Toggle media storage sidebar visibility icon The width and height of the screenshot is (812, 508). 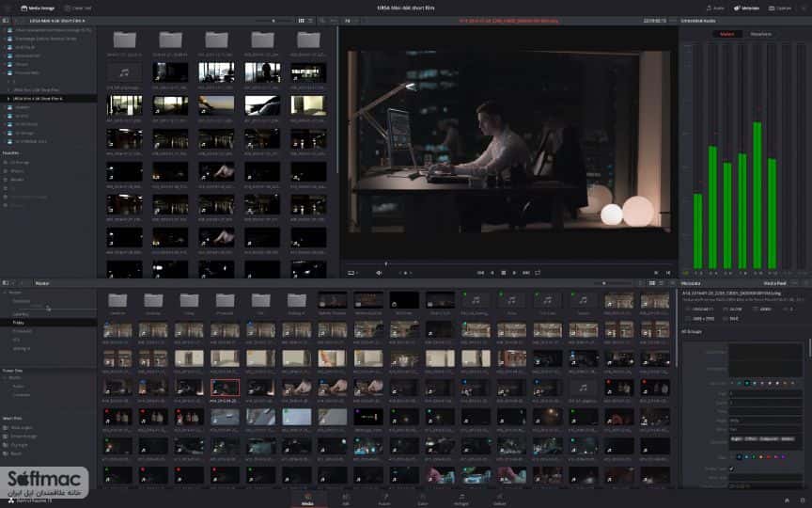pos(6,21)
